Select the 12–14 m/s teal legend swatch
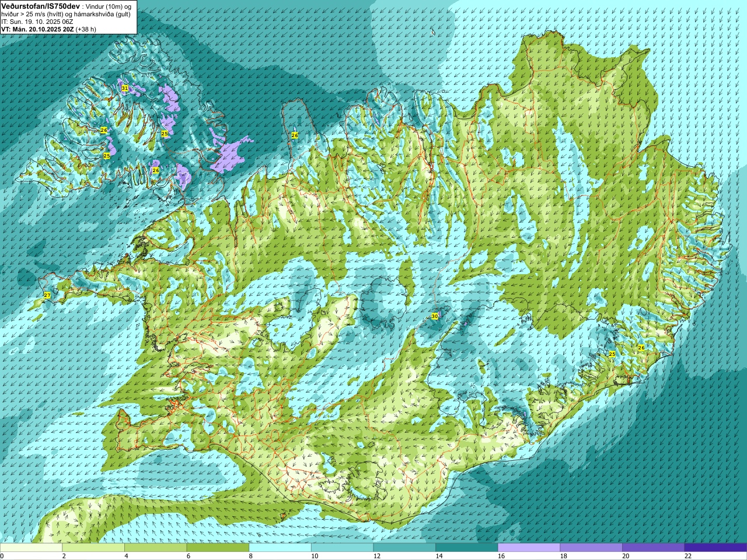 click(404, 548)
